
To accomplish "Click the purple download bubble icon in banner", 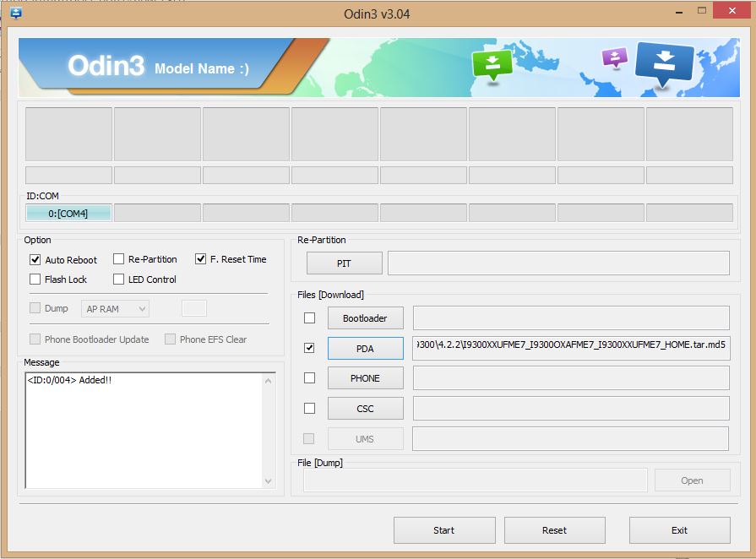I will click(x=615, y=57).
